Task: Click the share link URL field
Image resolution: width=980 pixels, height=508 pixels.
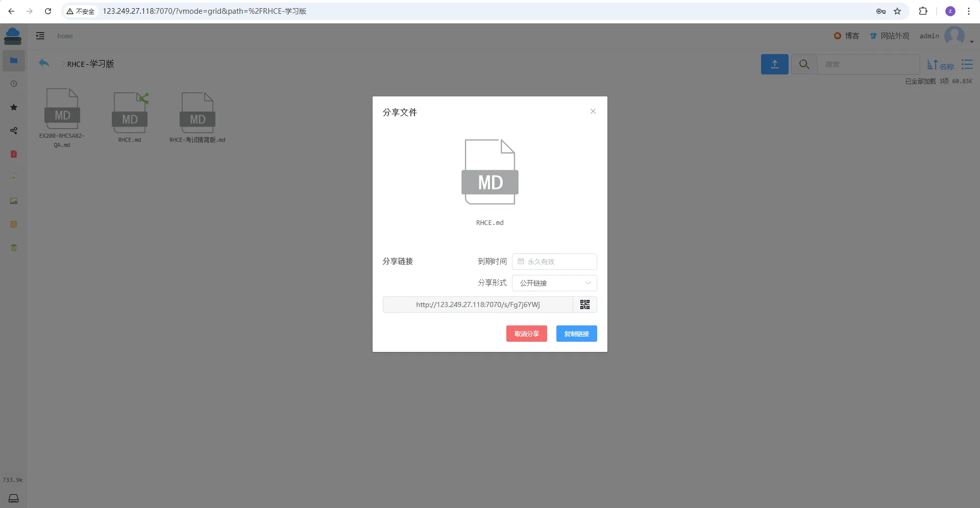Action: [478, 304]
